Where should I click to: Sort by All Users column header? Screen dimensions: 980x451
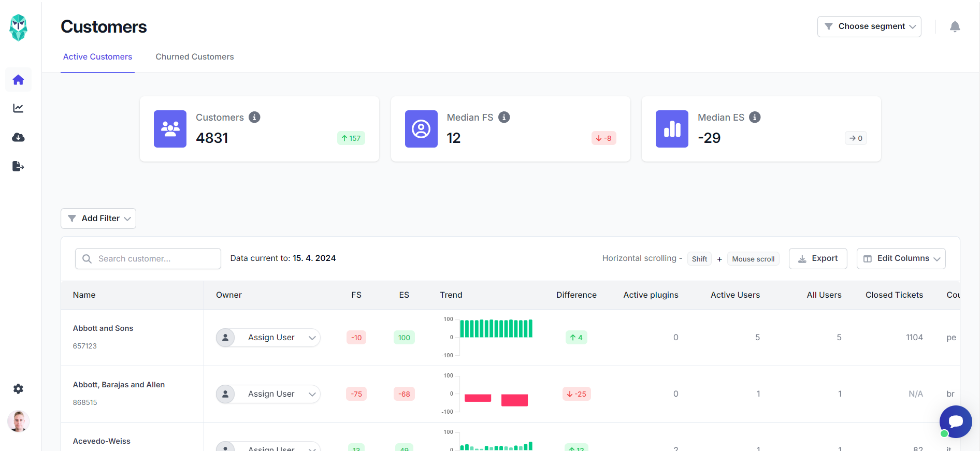pyautogui.click(x=824, y=295)
